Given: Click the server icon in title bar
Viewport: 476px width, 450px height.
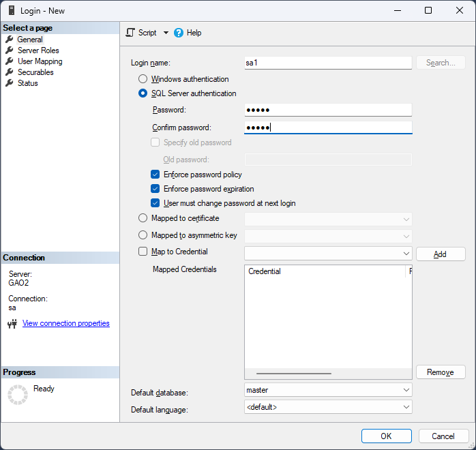Looking at the screenshot, I should (x=12, y=10).
